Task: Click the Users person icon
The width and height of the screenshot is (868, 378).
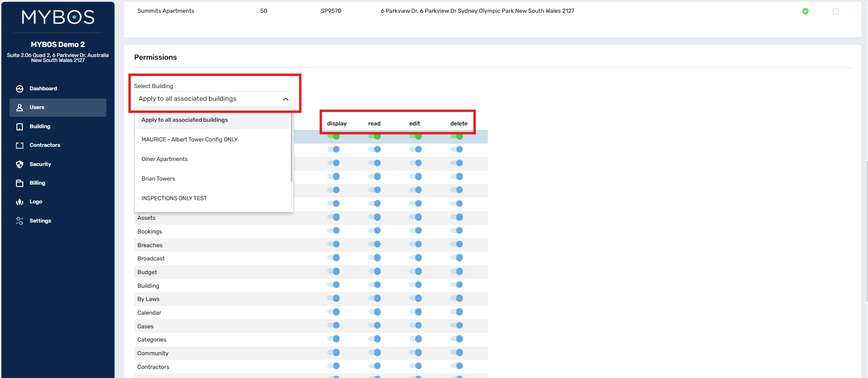Action: [20, 108]
